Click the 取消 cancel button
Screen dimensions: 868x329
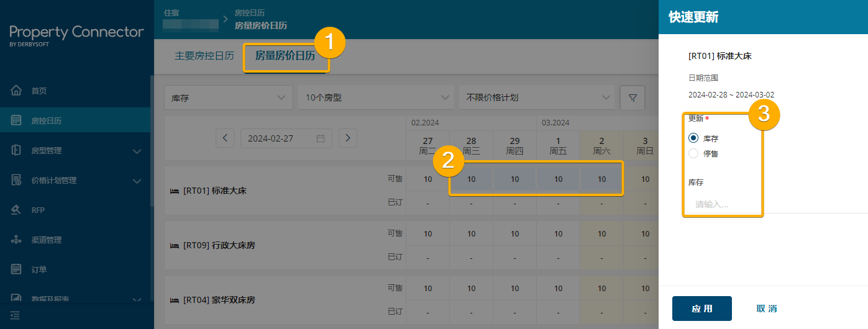(x=767, y=309)
